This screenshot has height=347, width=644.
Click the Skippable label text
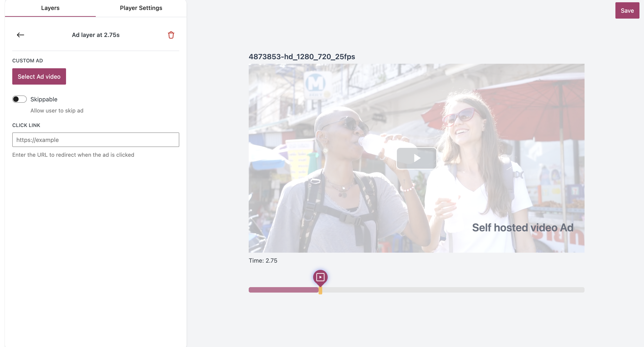pos(44,99)
